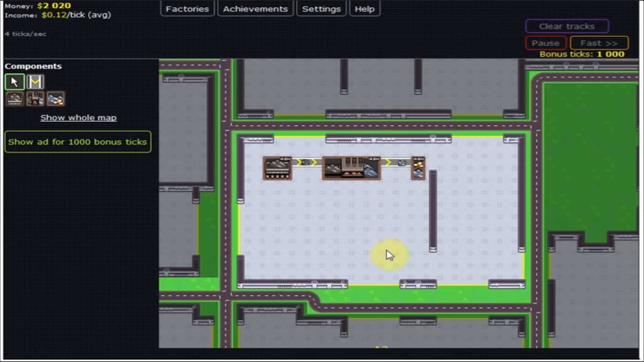Click the 4 ticks/sec label
The image size is (644, 362).
[x=25, y=34]
